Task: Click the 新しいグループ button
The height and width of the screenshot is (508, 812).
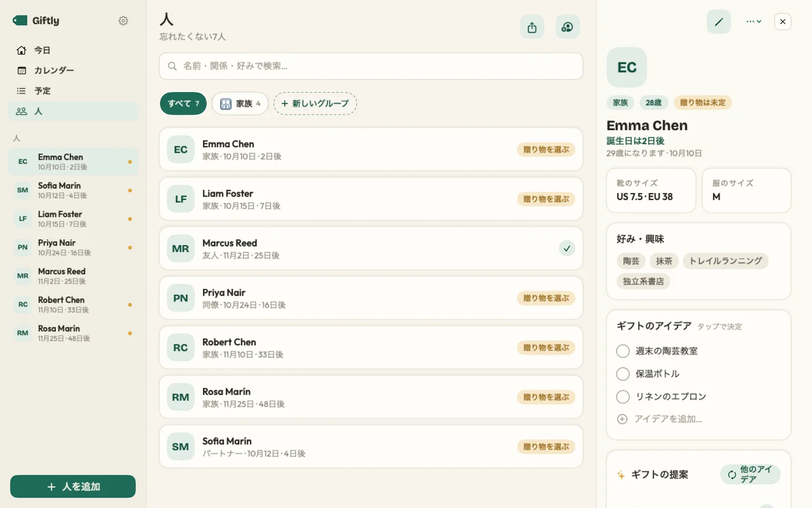Action: [x=315, y=103]
